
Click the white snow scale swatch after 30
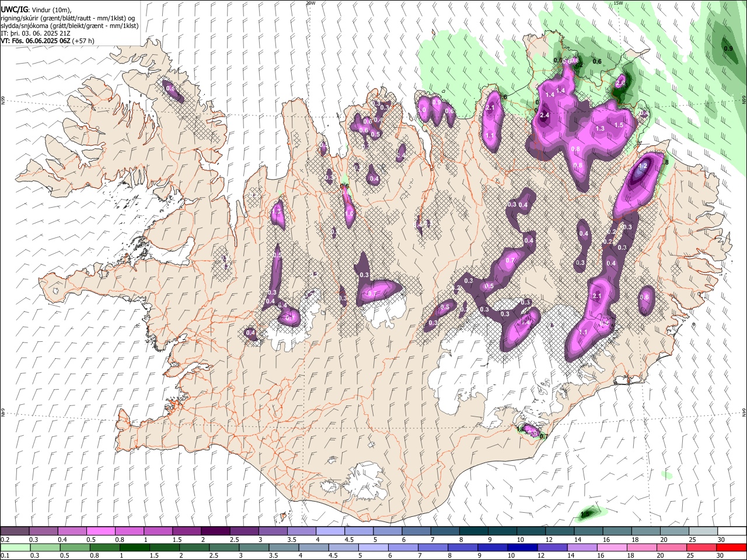coord(732,531)
